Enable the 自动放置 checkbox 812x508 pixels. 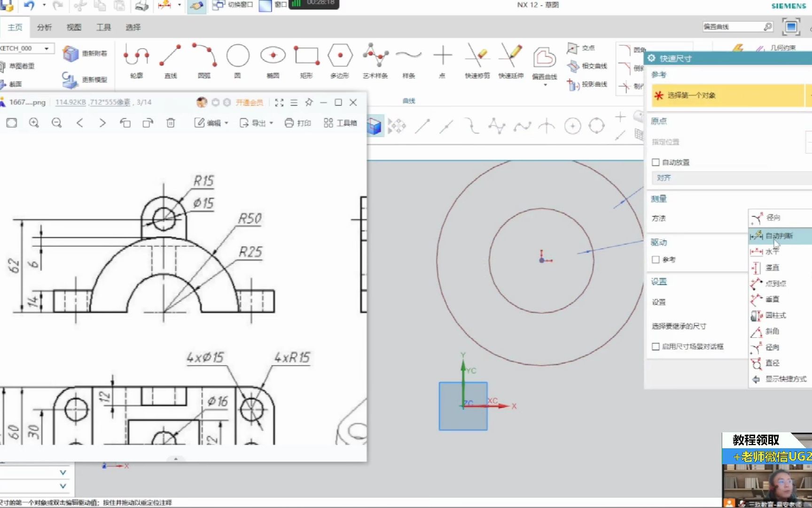coord(656,162)
